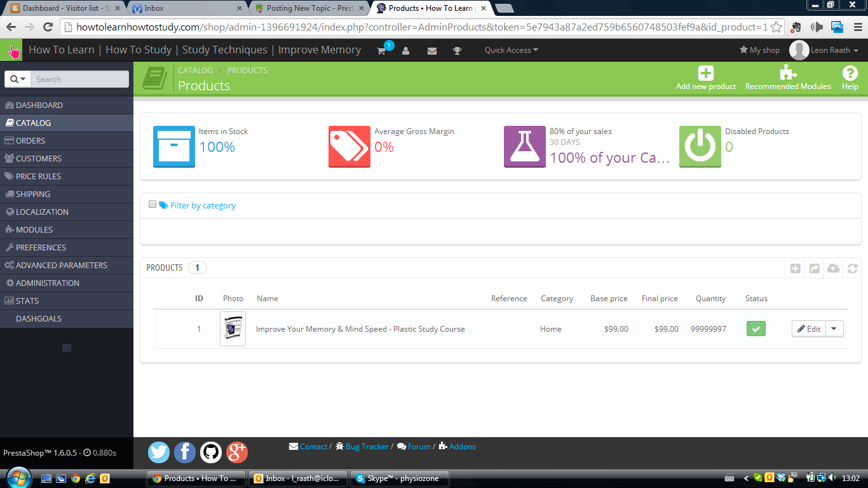Select Catalog in the sidebar
The width and height of the screenshot is (868, 488).
coord(67,123)
